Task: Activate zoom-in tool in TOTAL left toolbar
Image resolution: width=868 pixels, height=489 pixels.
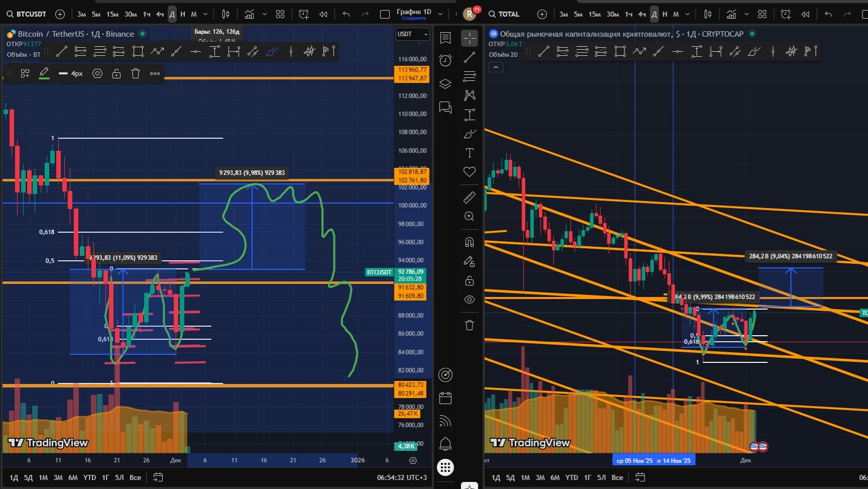Action: 470,216
